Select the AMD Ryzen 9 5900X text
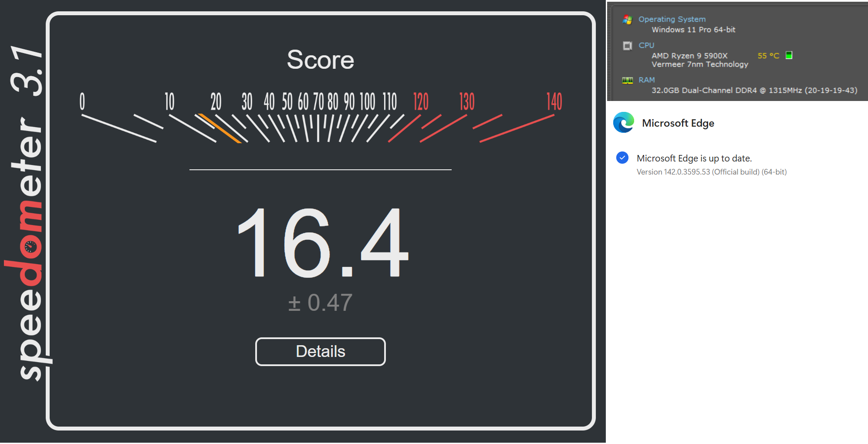The width and height of the screenshot is (868, 444). click(689, 56)
